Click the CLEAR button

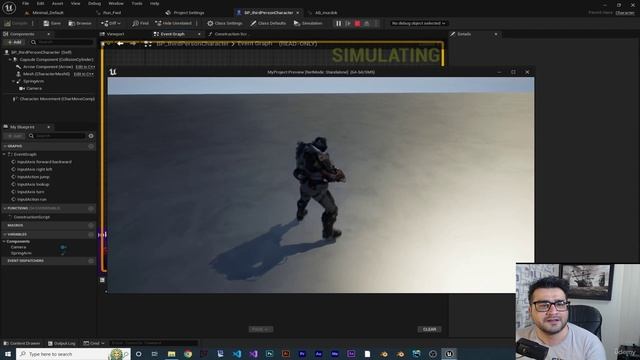(x=429, y=329)
